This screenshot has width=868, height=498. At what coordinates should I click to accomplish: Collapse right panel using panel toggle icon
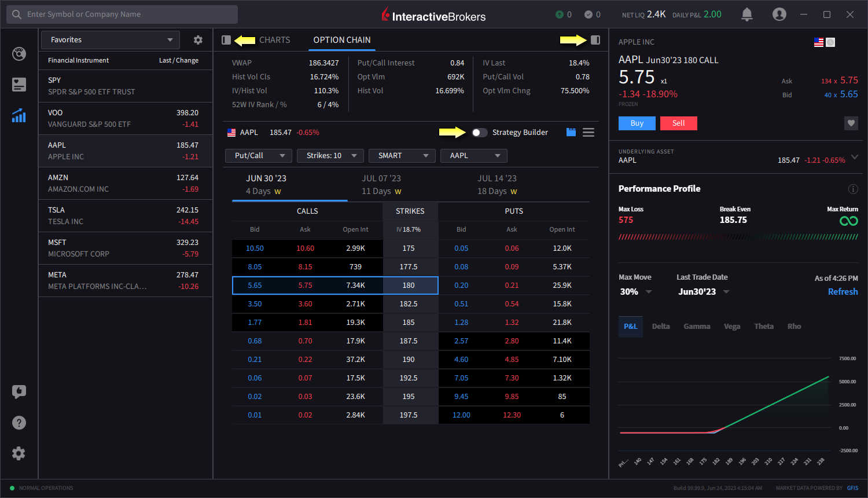[595, 40]
